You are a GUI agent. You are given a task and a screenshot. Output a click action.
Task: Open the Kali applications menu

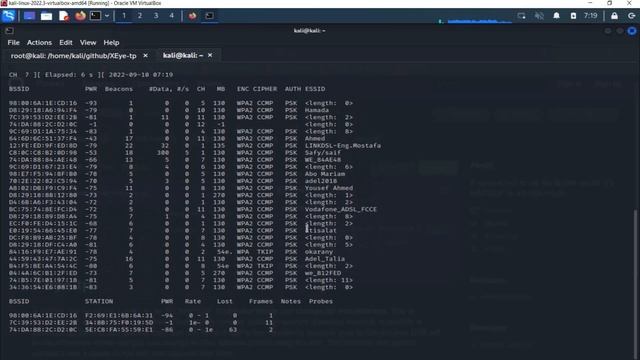point(9,16)
